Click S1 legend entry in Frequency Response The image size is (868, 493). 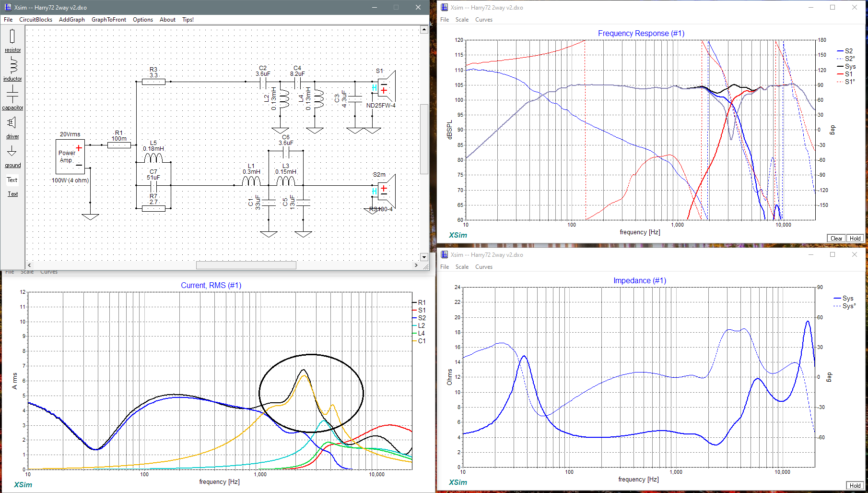[x=845, y=74]
